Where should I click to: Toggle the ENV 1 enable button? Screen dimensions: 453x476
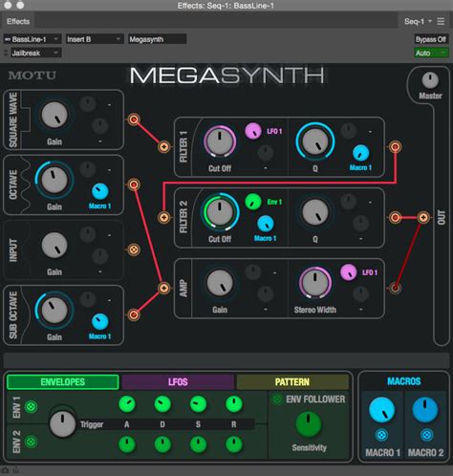click(x=31, y=407)
